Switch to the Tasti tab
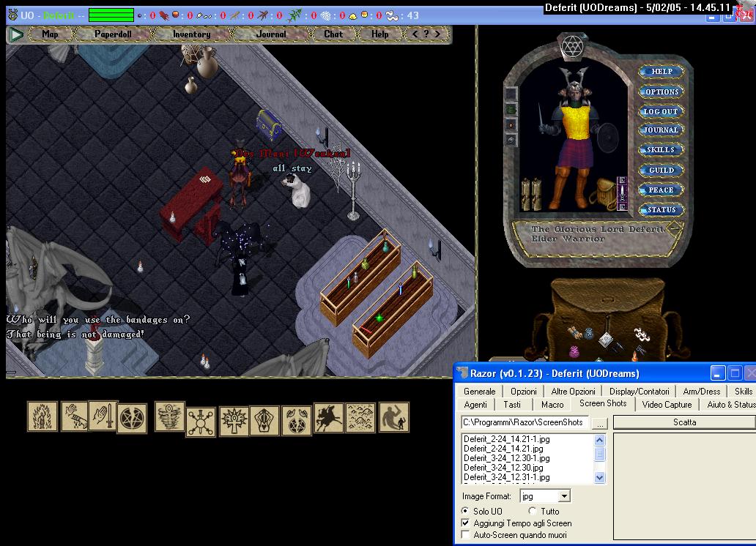 tap(512, 405)
